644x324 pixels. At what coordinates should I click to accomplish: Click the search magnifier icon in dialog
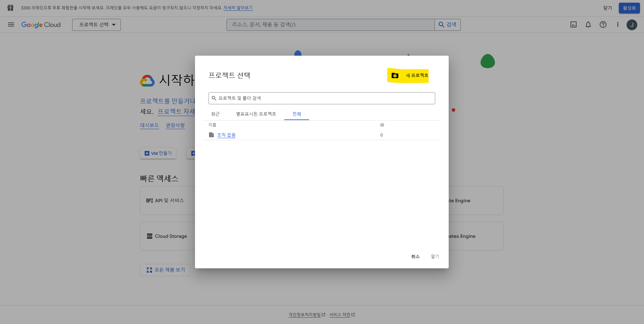pos(214,98)
